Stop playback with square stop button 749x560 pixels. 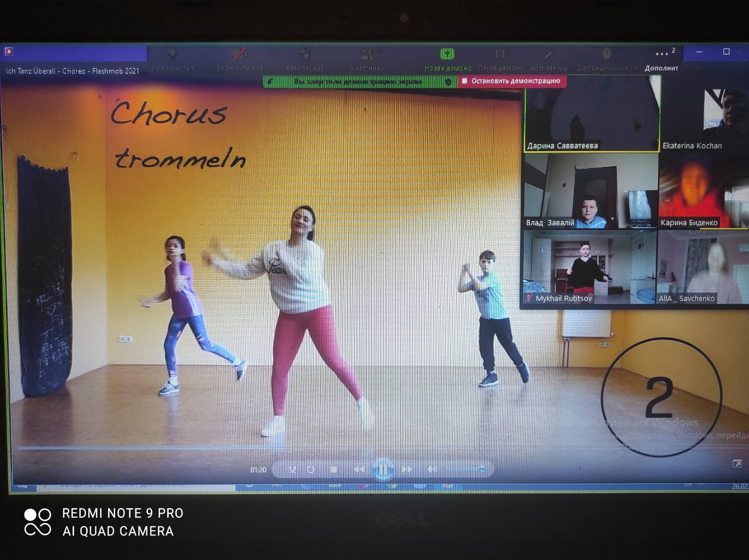pos(333,469)
